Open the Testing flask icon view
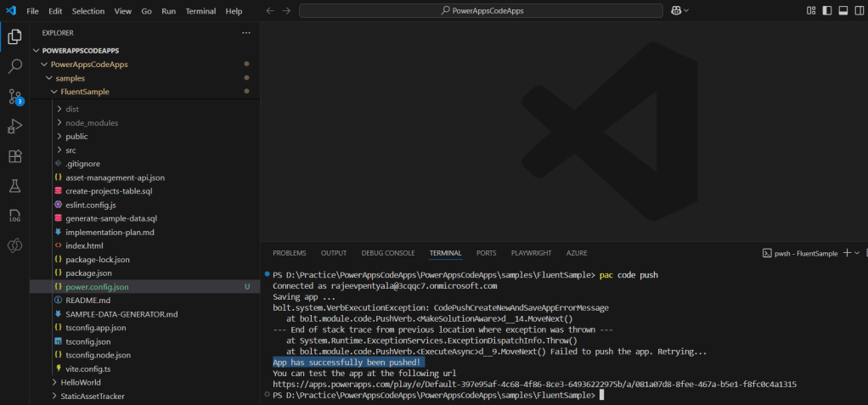Screen dimensions: 868x405 coord(14,186)
